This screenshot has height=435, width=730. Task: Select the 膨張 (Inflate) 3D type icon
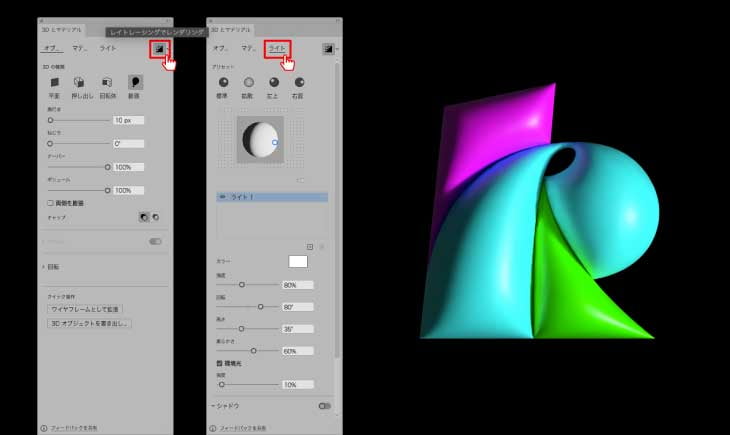tap(134, 82)
